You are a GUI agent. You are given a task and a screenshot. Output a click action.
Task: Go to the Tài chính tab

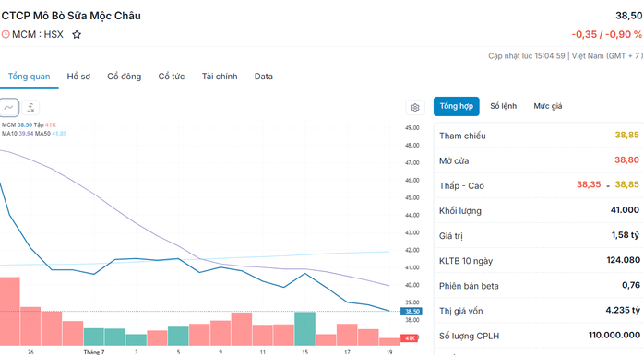(x=220, y=77)
